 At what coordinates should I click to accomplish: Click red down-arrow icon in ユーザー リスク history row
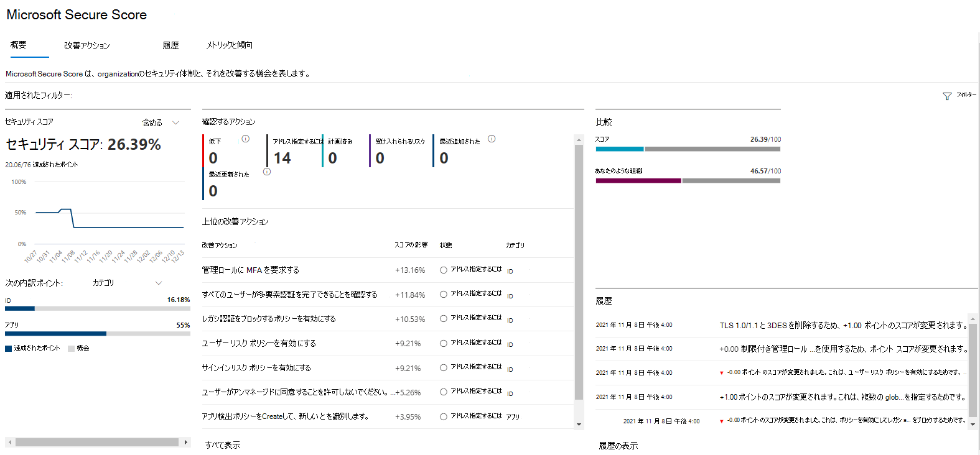click(722, 373)
